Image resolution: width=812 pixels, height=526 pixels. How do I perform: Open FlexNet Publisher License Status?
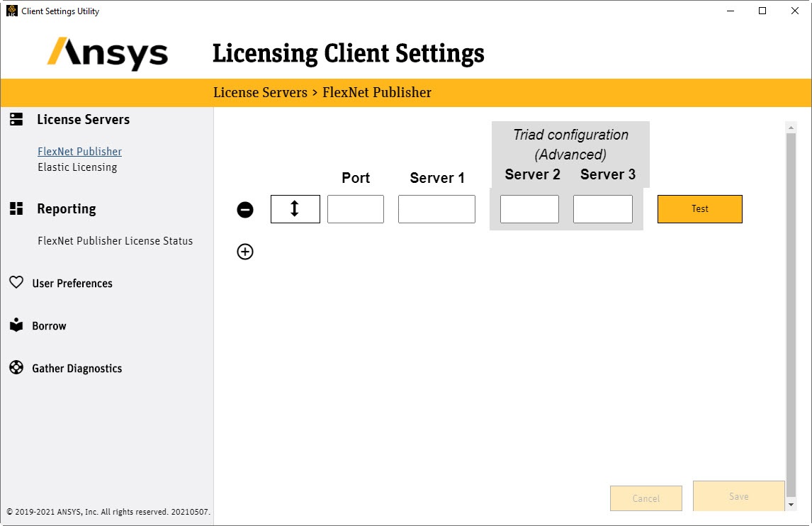(115, 241)
